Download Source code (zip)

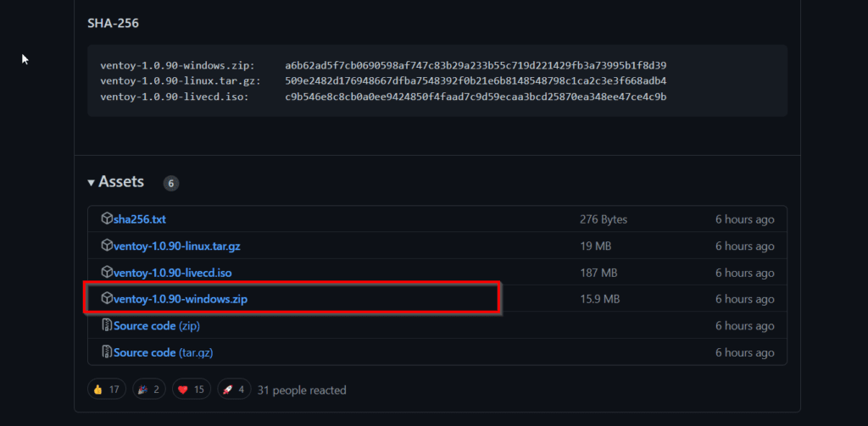click(x=156, y=326)
